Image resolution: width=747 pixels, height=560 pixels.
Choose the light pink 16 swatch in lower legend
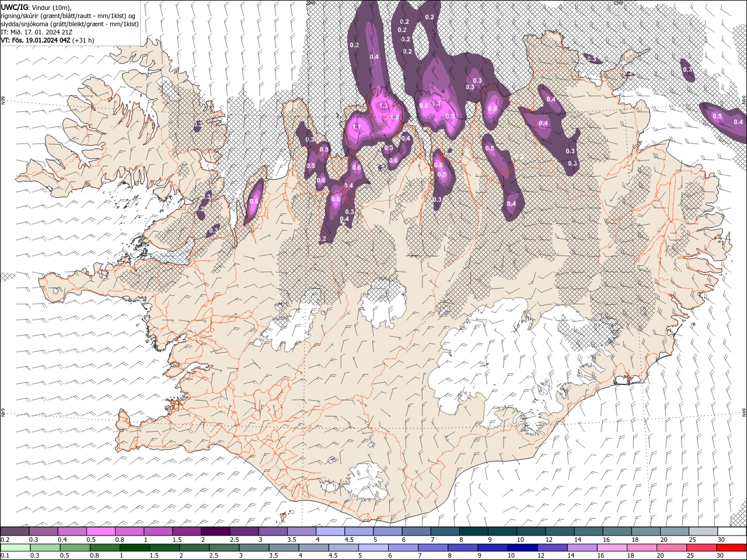pos(612,548)
